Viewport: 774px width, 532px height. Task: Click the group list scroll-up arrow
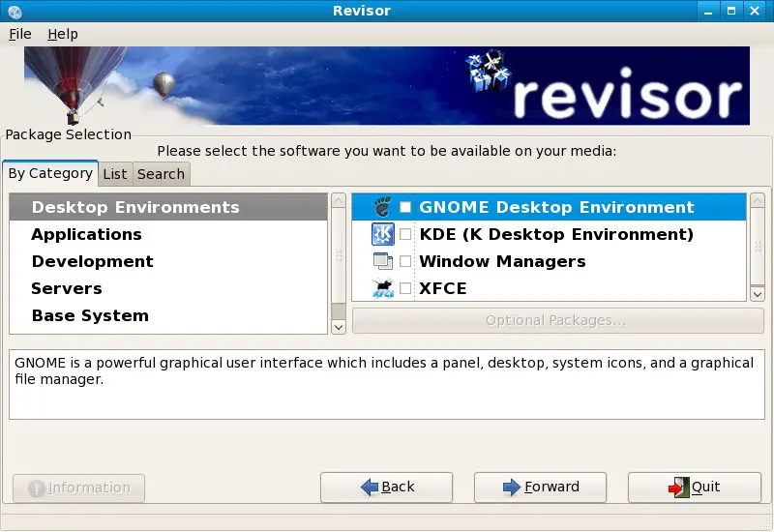click(x=758, y=201)
